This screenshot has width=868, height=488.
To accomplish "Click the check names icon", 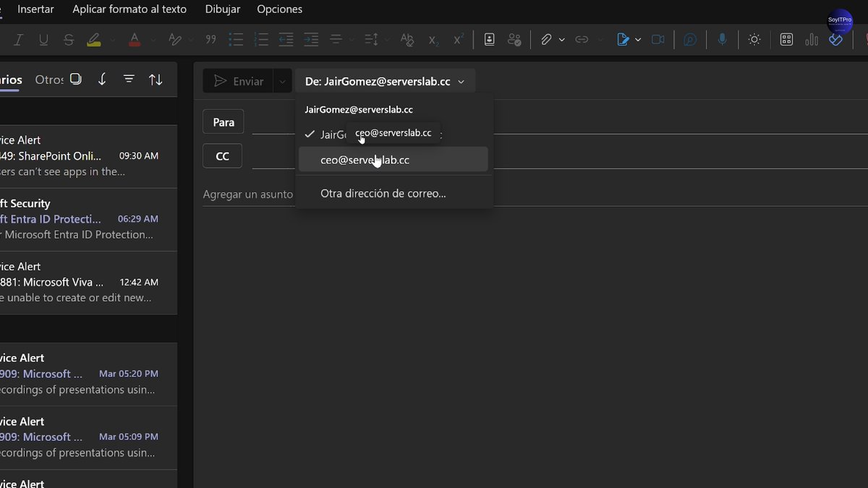I will tap(514, 40).
